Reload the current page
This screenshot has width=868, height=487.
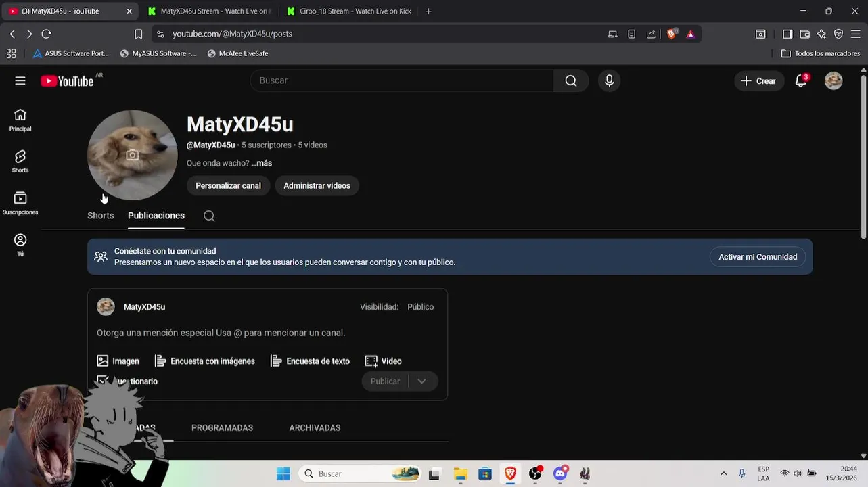[46, 34]
